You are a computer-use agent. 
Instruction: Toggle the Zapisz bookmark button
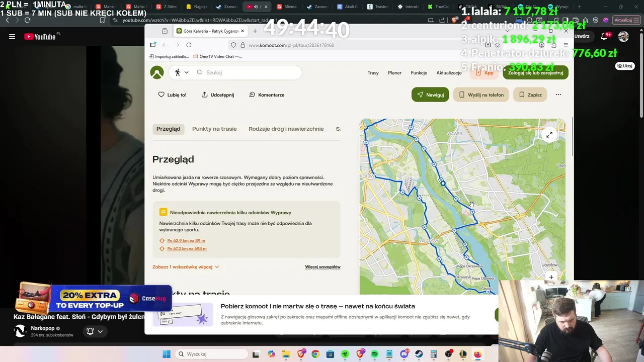(x=530, y=95)
